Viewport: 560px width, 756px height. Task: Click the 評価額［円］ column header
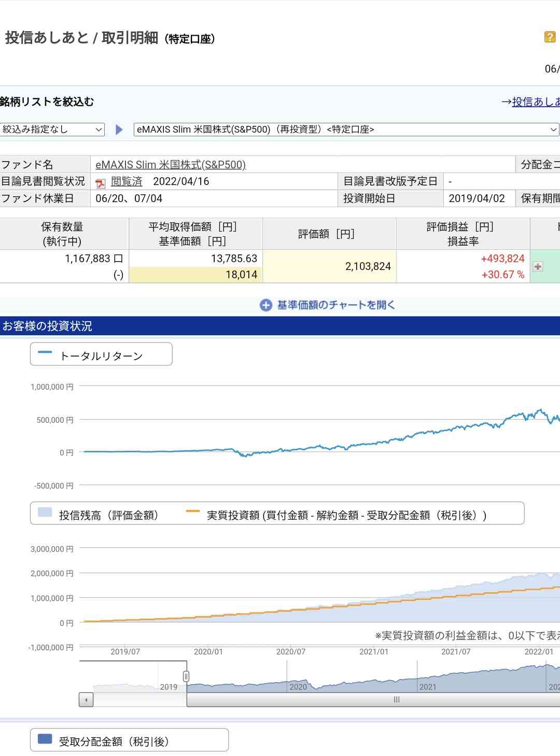[329, 234]
